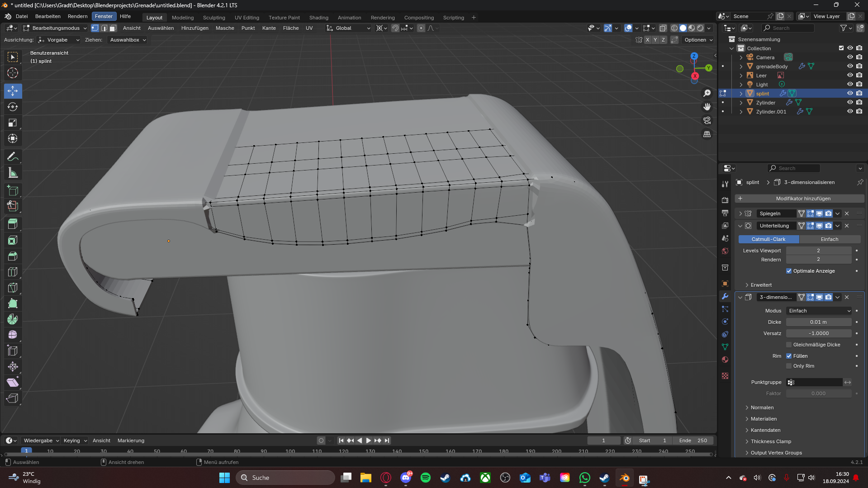
Task: Open the Modus Einfach dropdown
Action: coord(819,311)
